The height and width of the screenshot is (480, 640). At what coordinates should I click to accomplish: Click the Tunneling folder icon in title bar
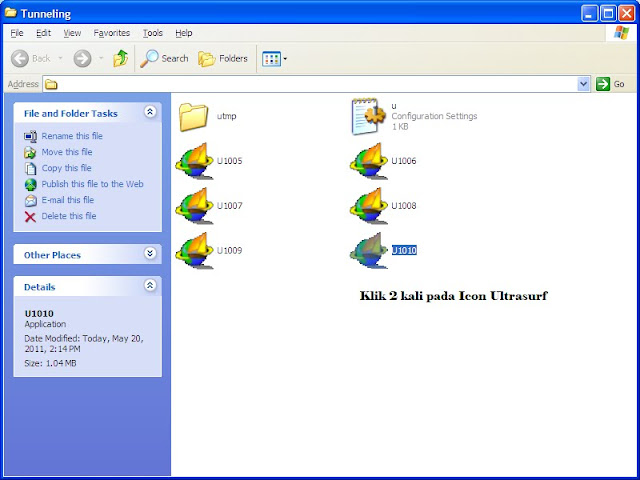(x=11, y=13)
